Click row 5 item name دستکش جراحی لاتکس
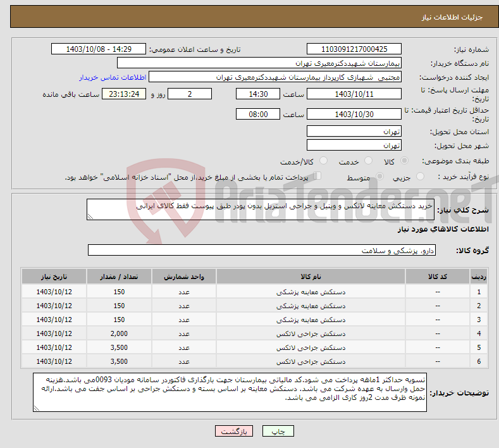This screenshot has width=499, height=448. click(311, 347)
